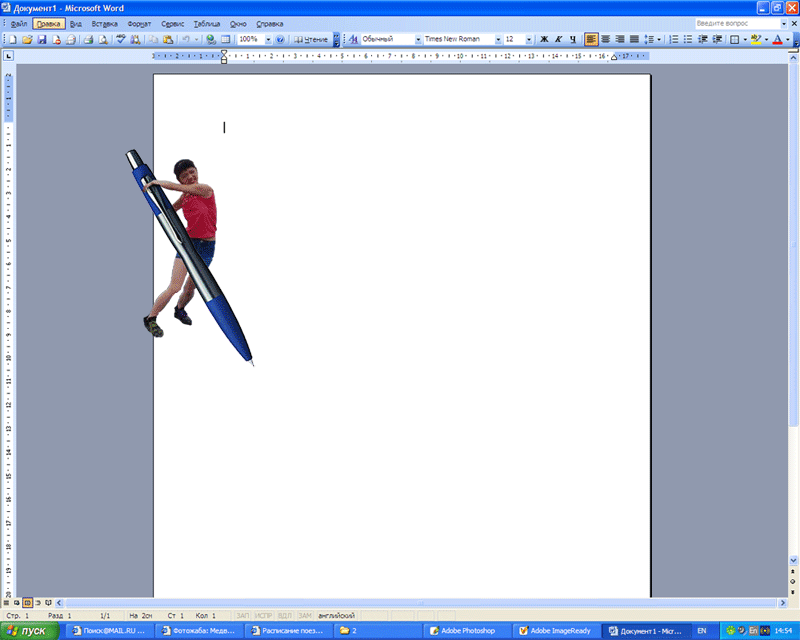Click the Чтение reading mode button
Image resolution: width=800 pixels, height=640 pixels.
pyautogui.click(x=311, y=39)
